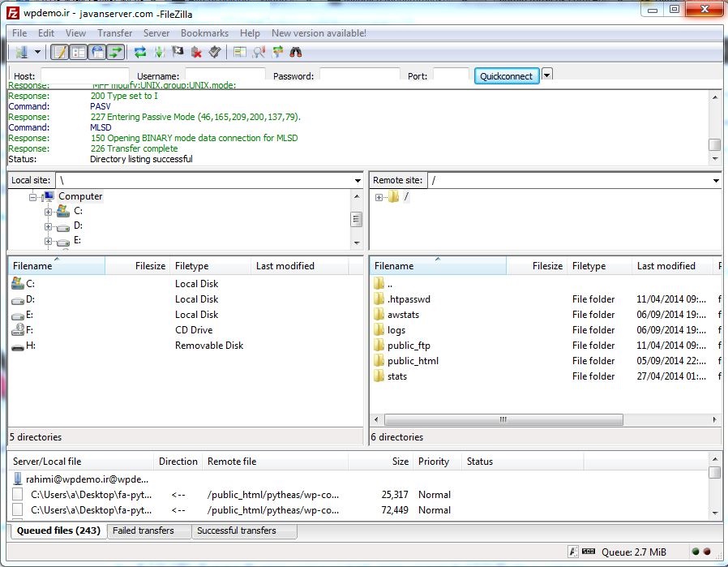
Task: Switch to the Failed transfers tab
Action: 143,530
